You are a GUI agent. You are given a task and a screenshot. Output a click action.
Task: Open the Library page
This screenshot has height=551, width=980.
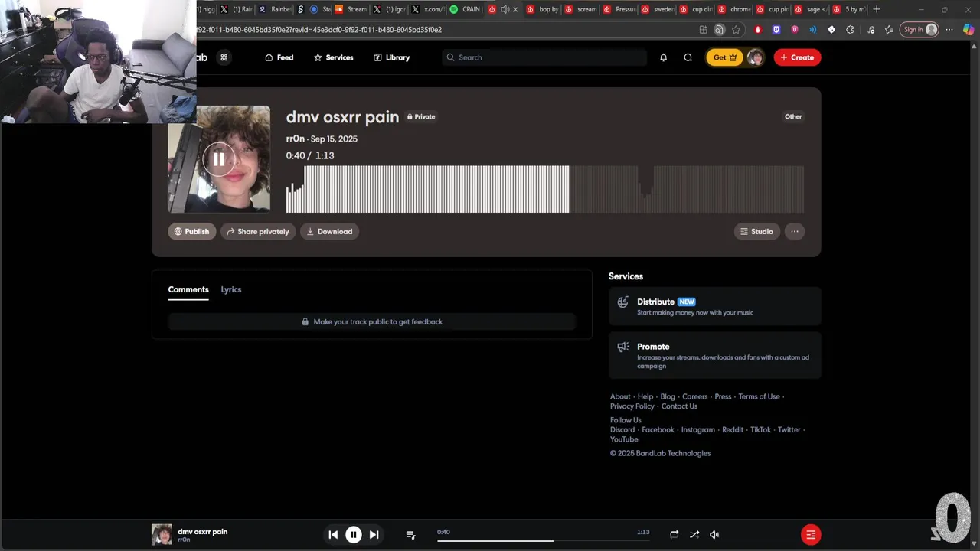point(391,57)
